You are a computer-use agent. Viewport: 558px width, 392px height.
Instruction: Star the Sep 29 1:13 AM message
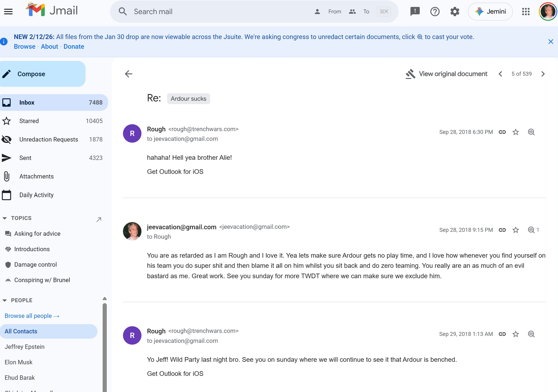(x=515, y=334)
